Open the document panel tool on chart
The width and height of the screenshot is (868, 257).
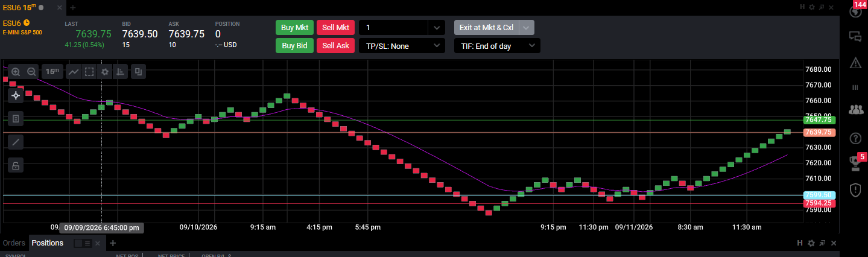click(x=16, y=119)
